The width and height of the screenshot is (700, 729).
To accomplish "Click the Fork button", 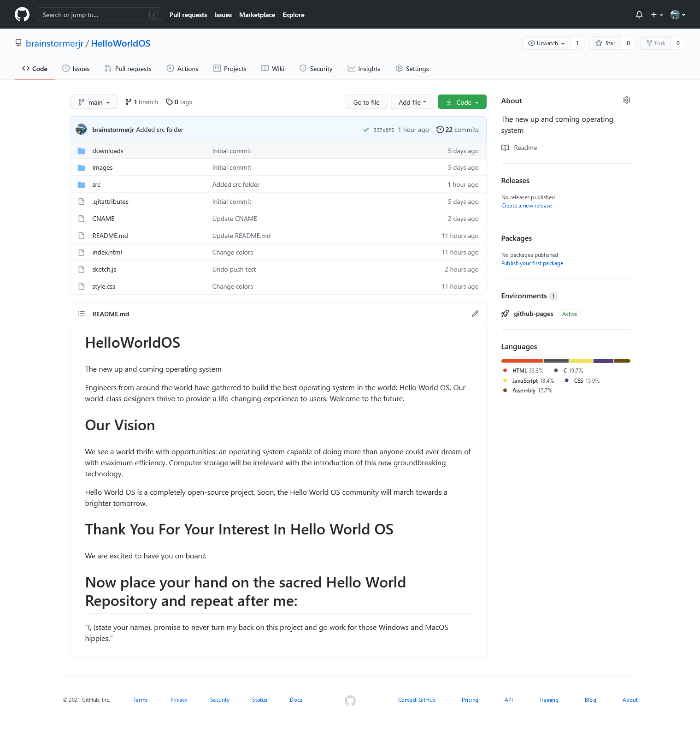I will 656,43.
